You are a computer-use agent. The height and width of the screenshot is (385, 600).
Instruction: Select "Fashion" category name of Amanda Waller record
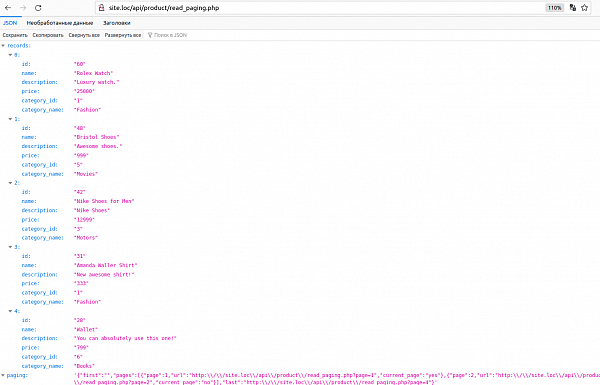pyautogui.click(x=87, y=302)
